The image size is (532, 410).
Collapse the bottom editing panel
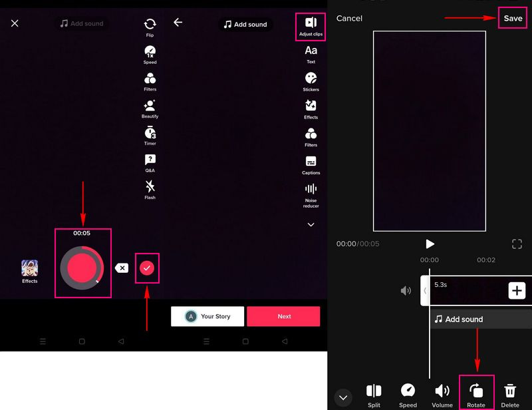tap(343, 397)
